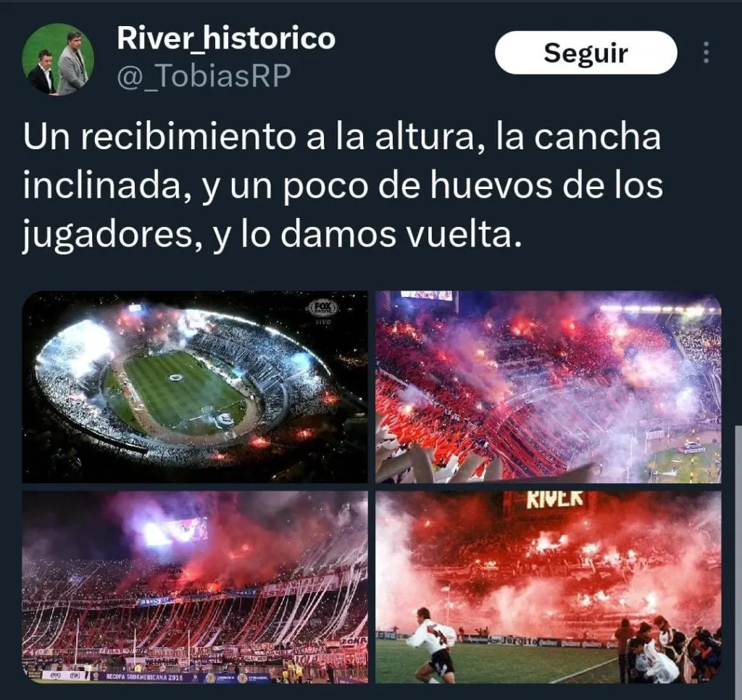Open photo with running player and red smoke
Viewport: 742px width, 700px height.
pos(548,587)
